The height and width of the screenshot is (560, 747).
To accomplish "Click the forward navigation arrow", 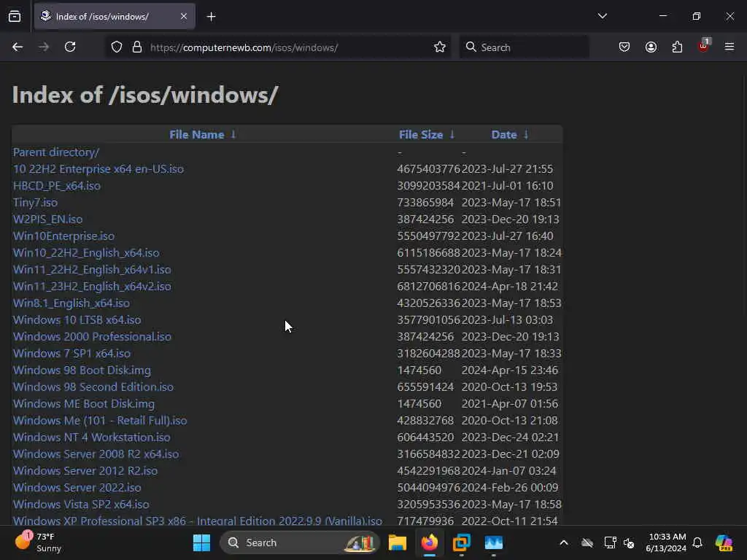I will [x=44, y=47].
